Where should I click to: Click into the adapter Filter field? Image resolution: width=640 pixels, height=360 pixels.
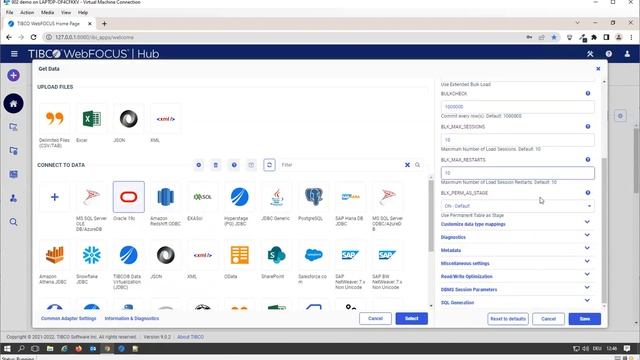[341, 165]
